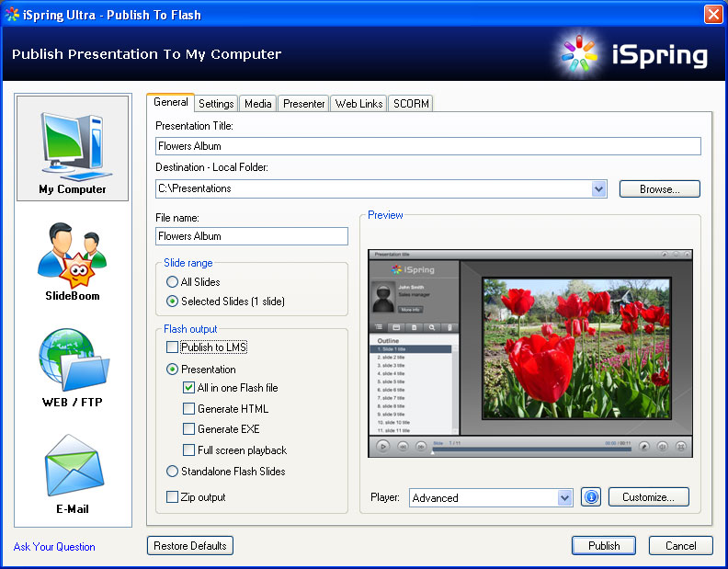Click the notes page icon in preview sidebar

[414, 327]
